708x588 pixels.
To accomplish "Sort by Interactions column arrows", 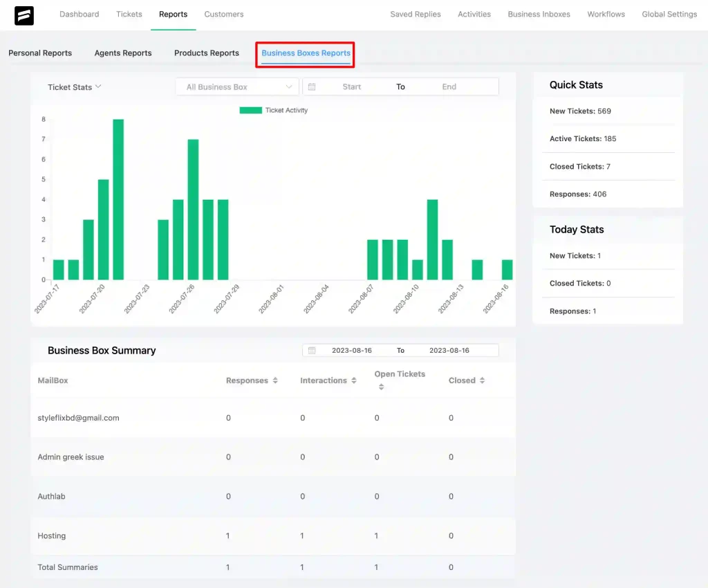I will click(x=353, y=380).
